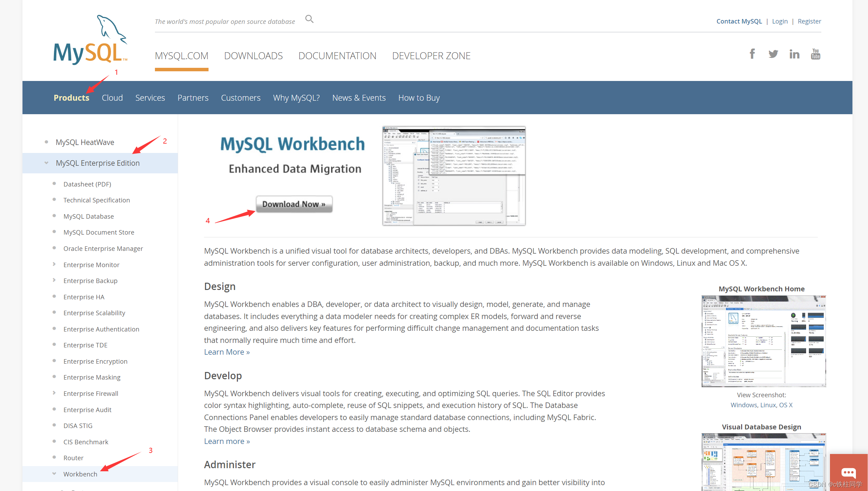Open Windows screenshot link

[x=744, y=405]
